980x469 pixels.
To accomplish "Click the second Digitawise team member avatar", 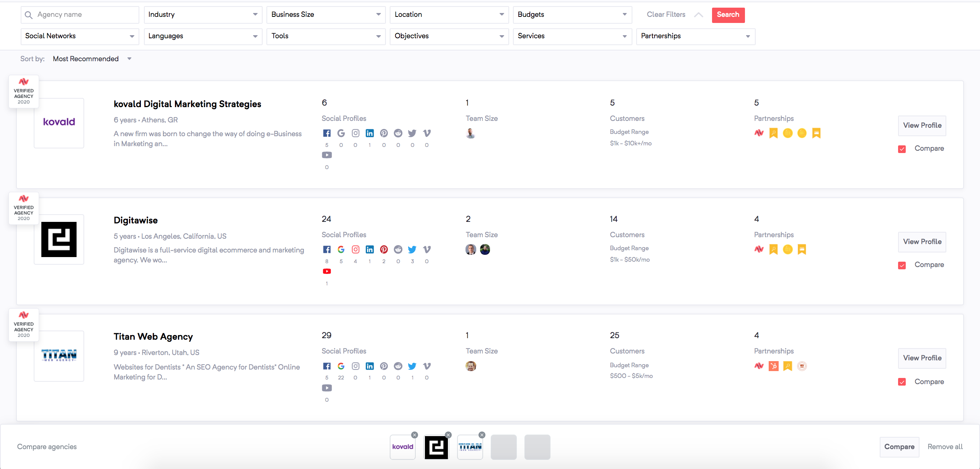I will [x=485, y=249].
